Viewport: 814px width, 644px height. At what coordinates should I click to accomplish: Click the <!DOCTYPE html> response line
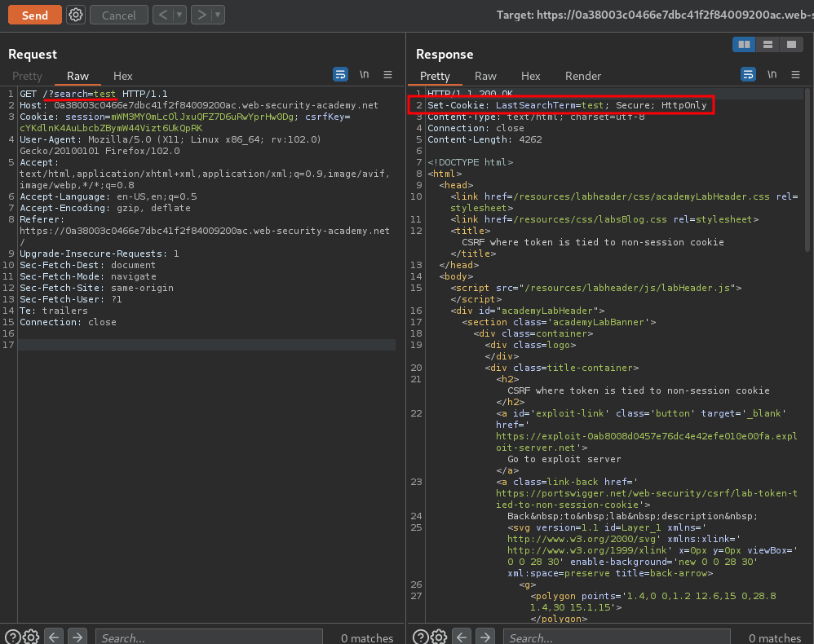pyautogui.click(x=471, y=162)
